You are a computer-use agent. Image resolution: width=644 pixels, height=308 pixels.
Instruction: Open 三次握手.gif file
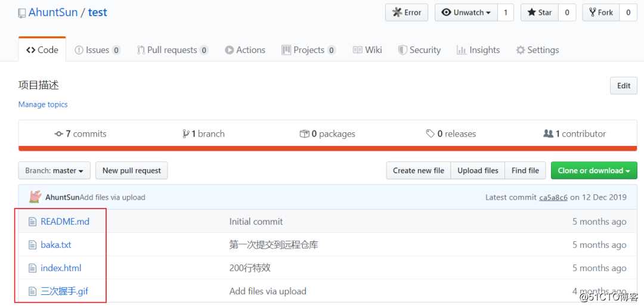pyautogui.click(x=64, y=291)
